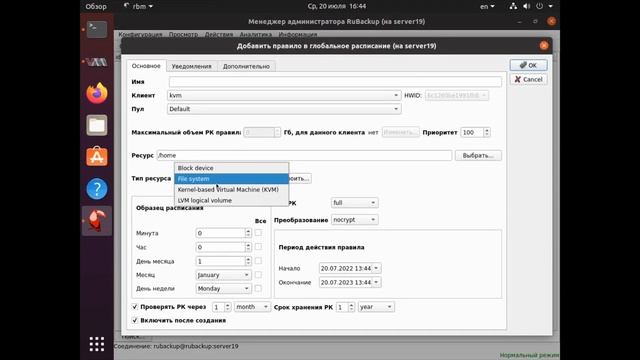Open the volume indicator
Image resolution: width=640 pixels, height=360 pixels.
click(x=526, y=6)
